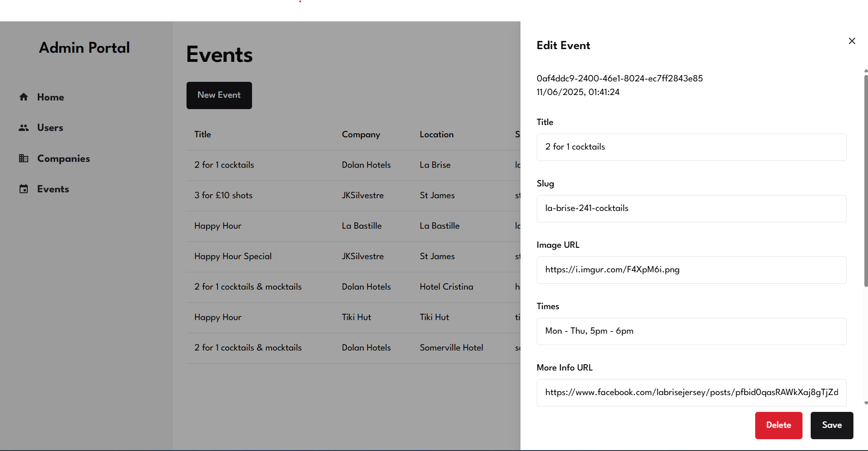The width and height of the screenshot is (868, 451).
Task: Go to the Companies section
Action: coord(63,159)
